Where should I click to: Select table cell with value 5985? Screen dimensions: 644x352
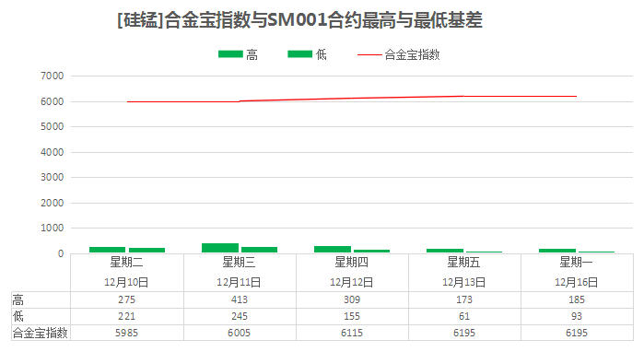point(127,333)
